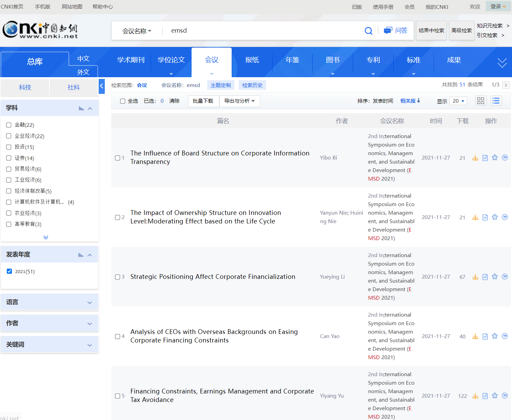
Task: Read Ownership Structure paper in HTML
Action: click(485, 217)
